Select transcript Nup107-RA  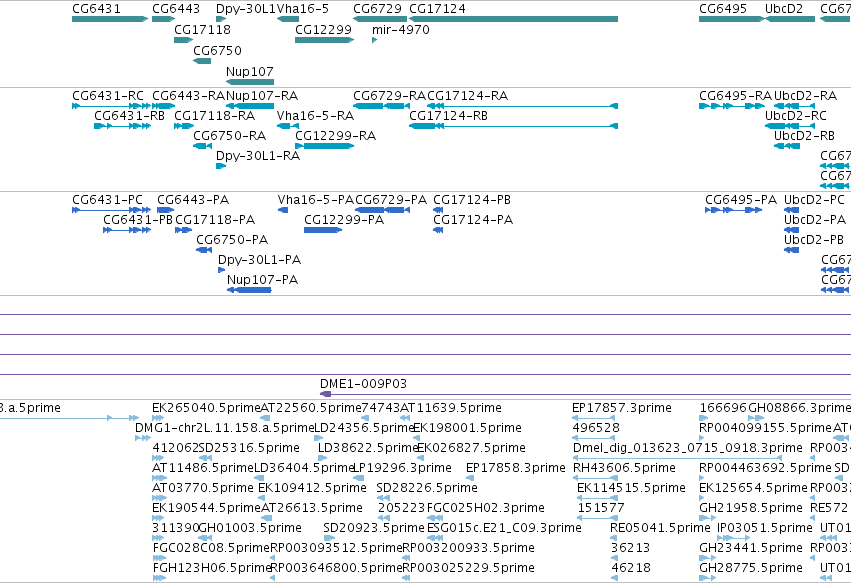click(250, 106)
